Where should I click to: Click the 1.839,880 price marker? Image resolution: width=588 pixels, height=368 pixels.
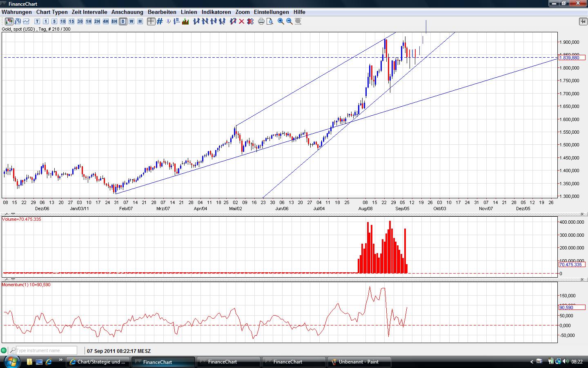(x=571, y=58)
